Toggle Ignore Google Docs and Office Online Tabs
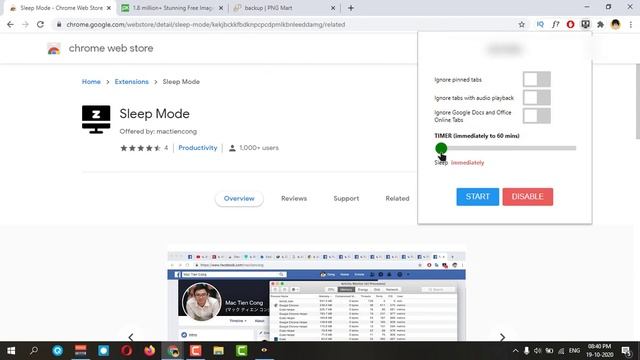This screenshot has height=360, width=640. click(x=537, y=116)
